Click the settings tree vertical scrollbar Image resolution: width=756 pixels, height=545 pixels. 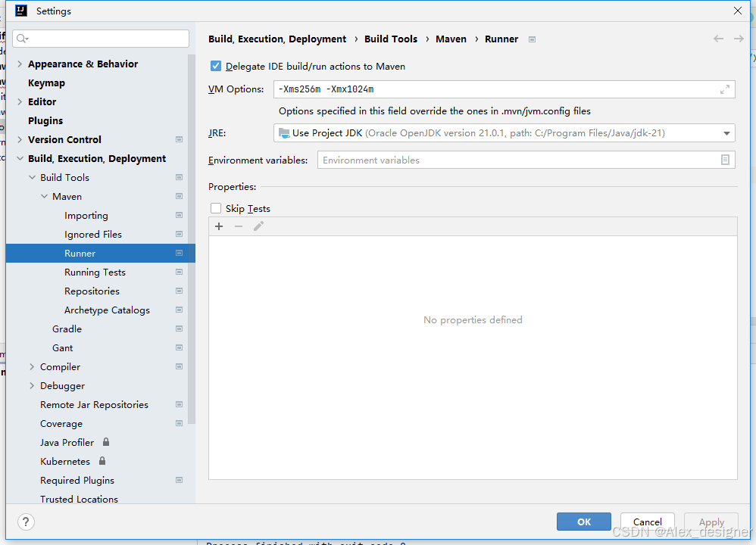(x=192, y=239)
